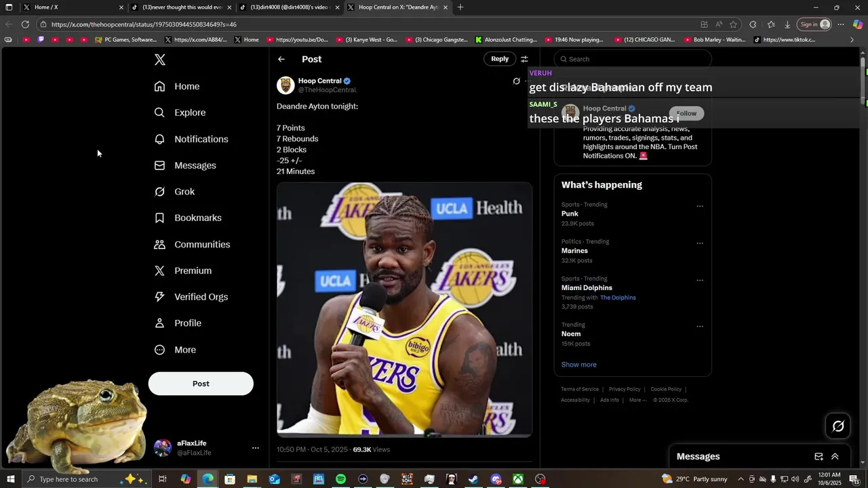Screen dimensions: 868x488
Task: Click the back arrow beside Post
Action: [x=281, y=59]
